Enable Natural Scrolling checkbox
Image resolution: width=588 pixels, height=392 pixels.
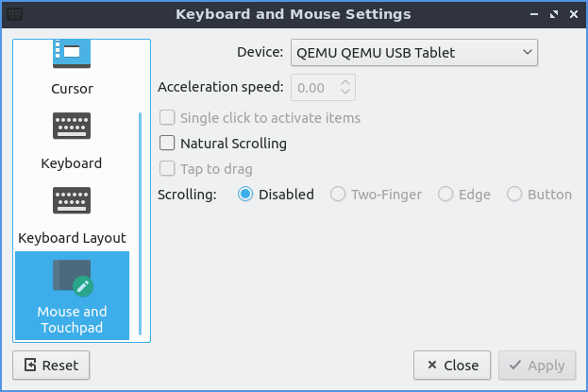pos(167,144)
